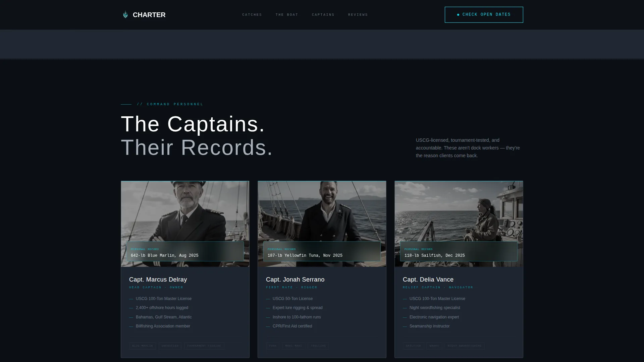This screenshot has width=644, height=362.
Task: Click the Command Personnel section label
Action: [170, 104]
